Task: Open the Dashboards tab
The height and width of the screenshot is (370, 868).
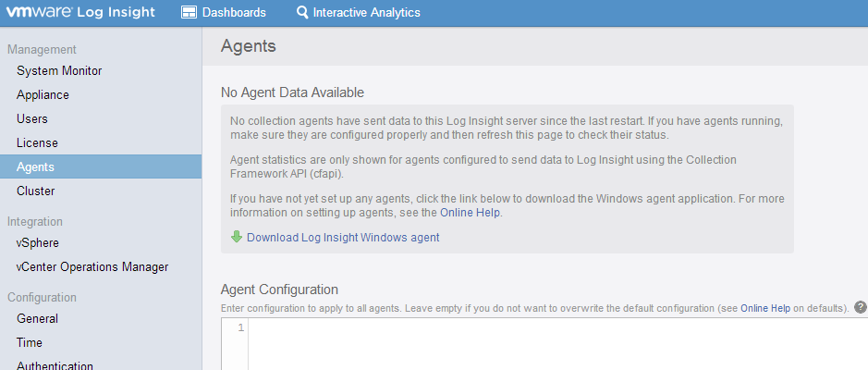Action: tap(233, 13)
